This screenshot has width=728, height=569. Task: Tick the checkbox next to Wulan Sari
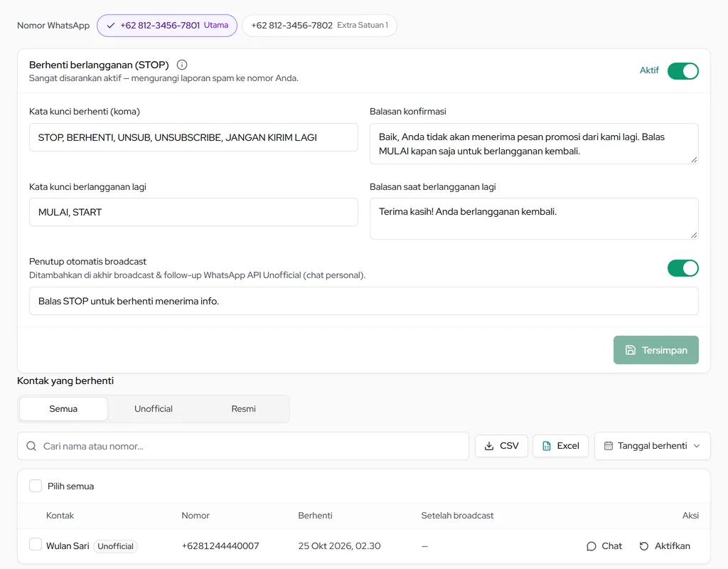(36, 544)
